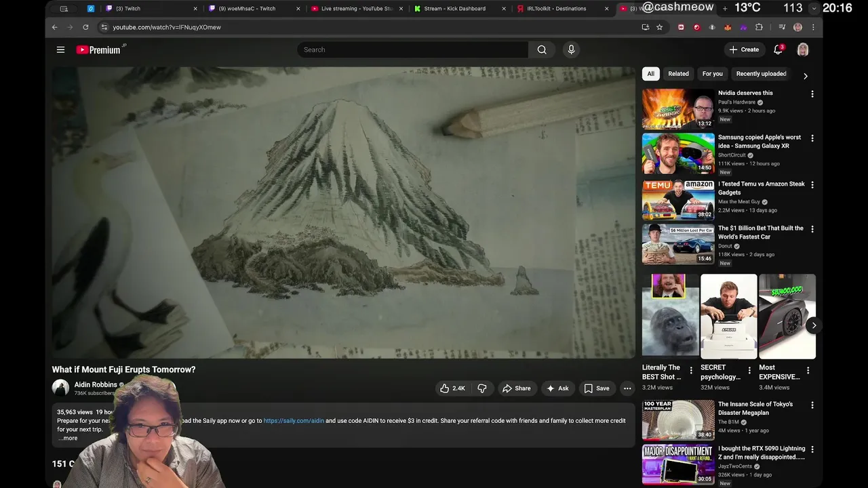The image size is (868, 488).
Task: Open options for Literally The BEST Shot short
Action: (691, 370)
